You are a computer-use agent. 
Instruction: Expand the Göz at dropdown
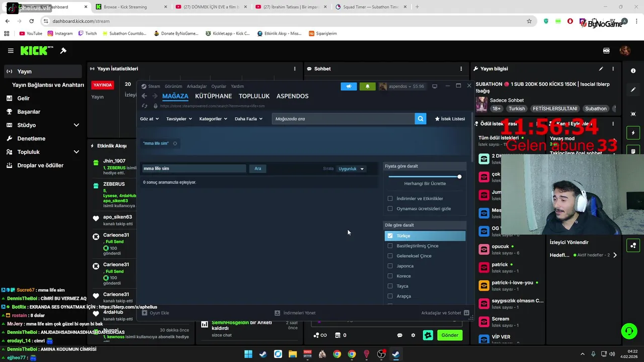149,119
